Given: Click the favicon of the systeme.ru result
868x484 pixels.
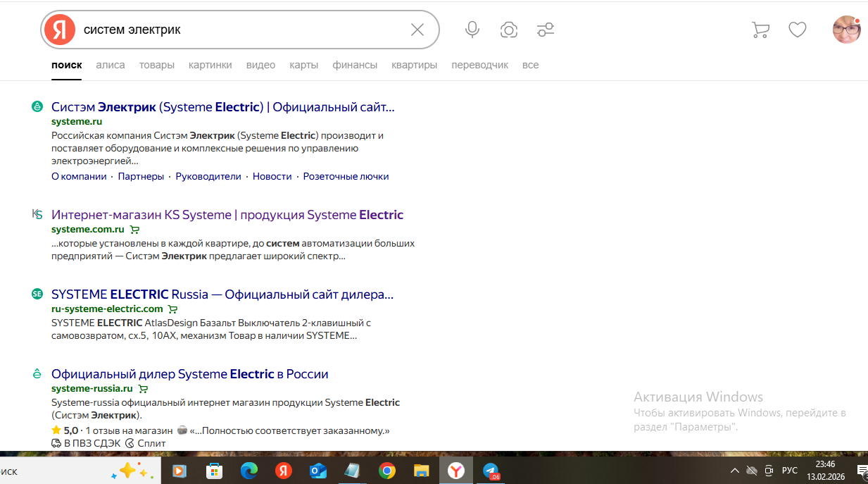Looking at the screenshot, I should 37,107.
